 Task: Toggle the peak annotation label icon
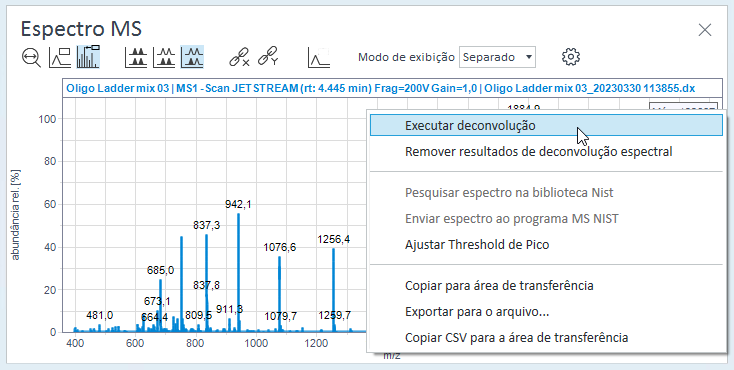[60, 58]
